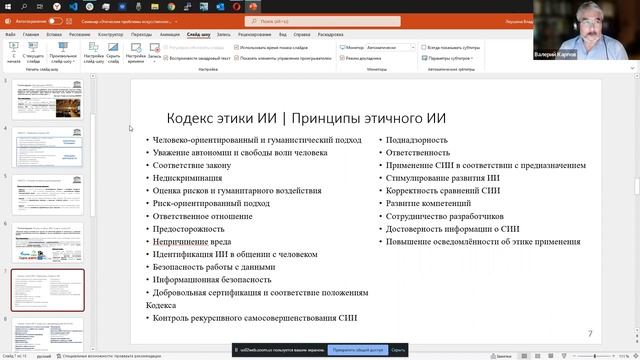Open the Запись ribbon tab
640x360 pixels.
coord(223,35)
